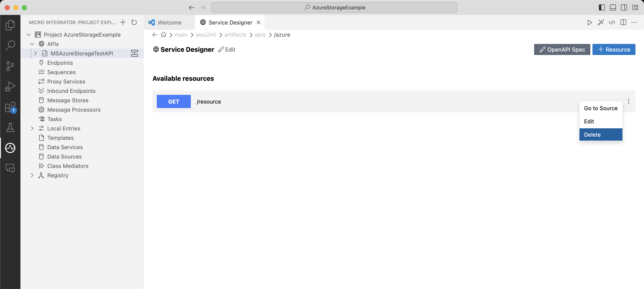This screenshot has height=289, width=644.
Task: Toggle primary side bar visibility
Action: (602, 7)
